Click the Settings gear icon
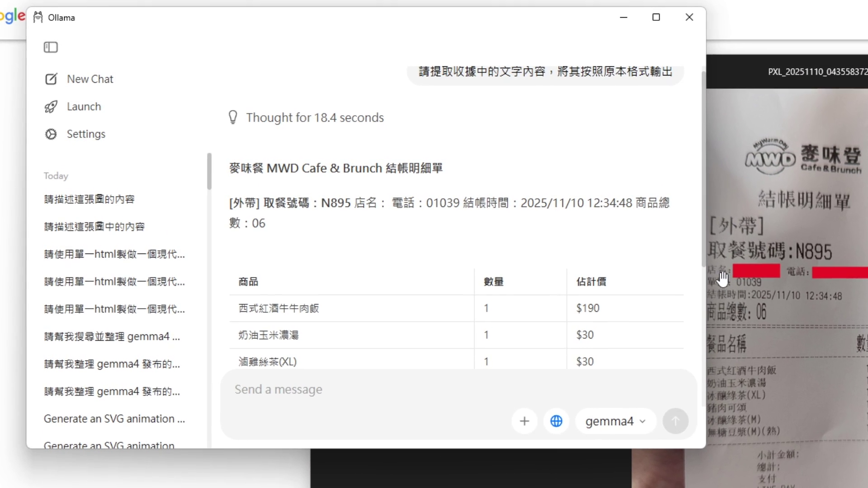This screenshot has width=868, height=488. 51,134
